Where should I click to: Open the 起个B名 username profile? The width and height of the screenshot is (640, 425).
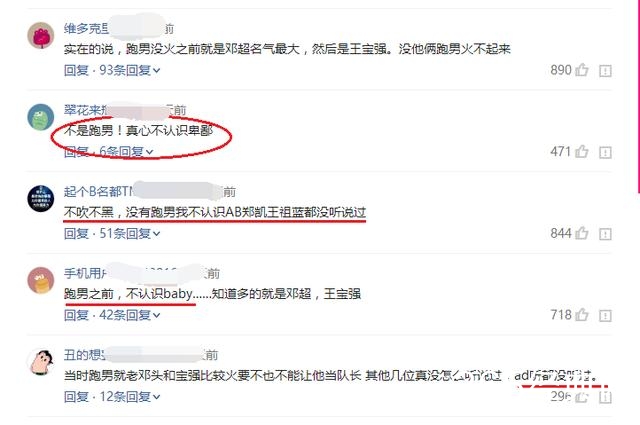(x=98, y=191)
